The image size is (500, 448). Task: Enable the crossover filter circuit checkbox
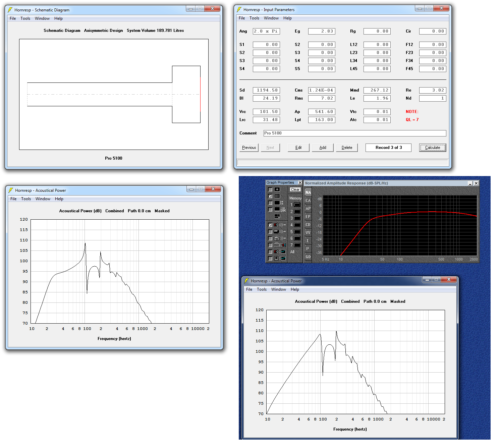(x=270, y=245)
